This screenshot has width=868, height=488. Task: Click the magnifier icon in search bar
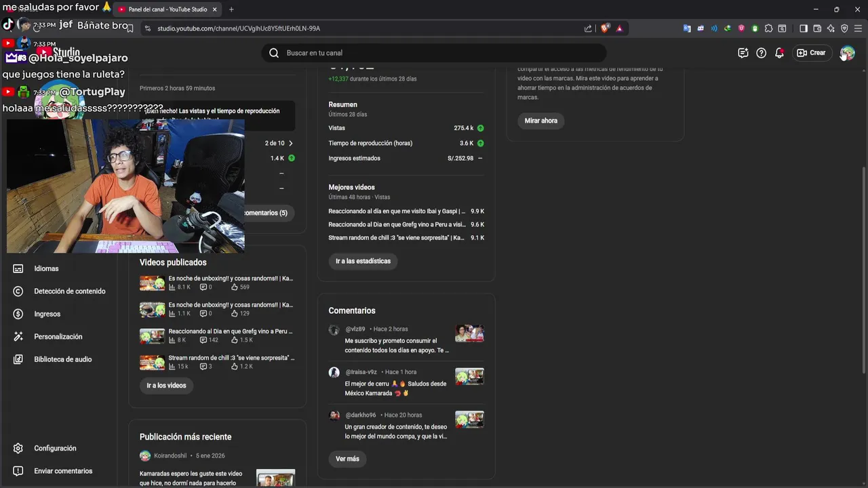[274, 53]
